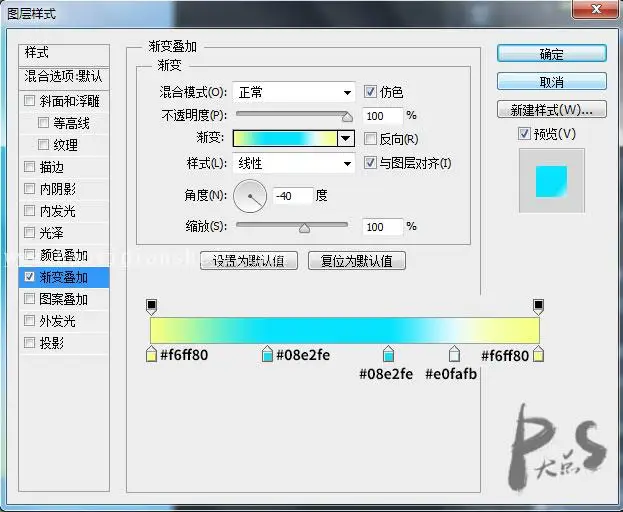Screen dimensions: 623x512
Task: Open the 描边 settings entry
Action: tap(52, 167)
